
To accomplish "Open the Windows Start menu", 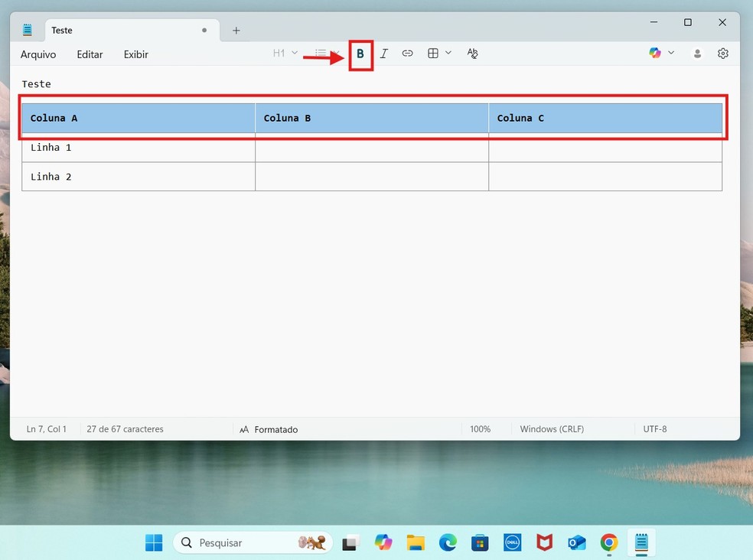I will (x=154, y=542).
